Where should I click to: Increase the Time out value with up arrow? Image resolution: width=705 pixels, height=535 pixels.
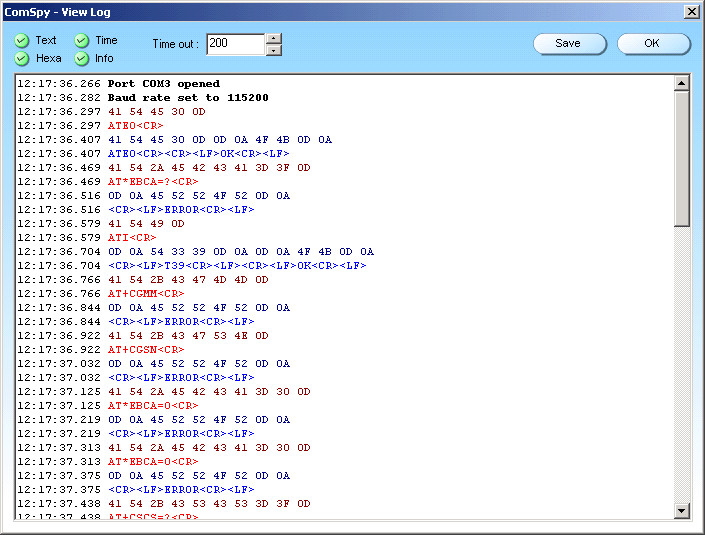click(x=273, y=39)
